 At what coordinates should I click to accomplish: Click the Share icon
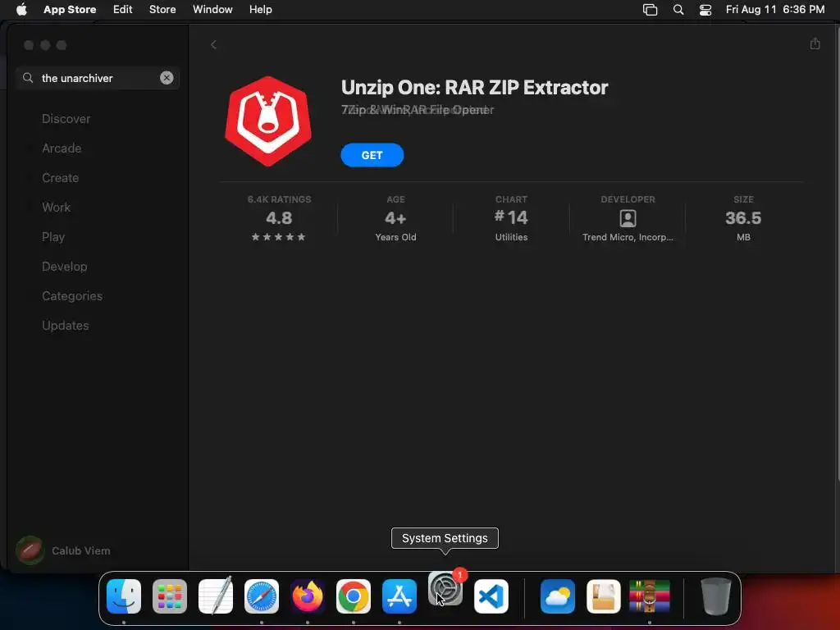(x=815, y=43)
